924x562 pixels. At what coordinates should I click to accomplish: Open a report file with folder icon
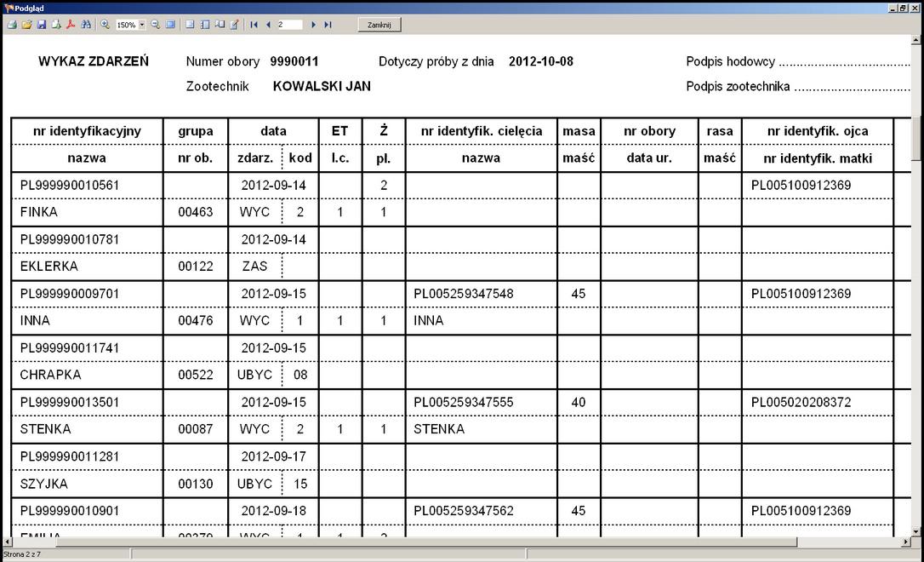tap(26, 25)
